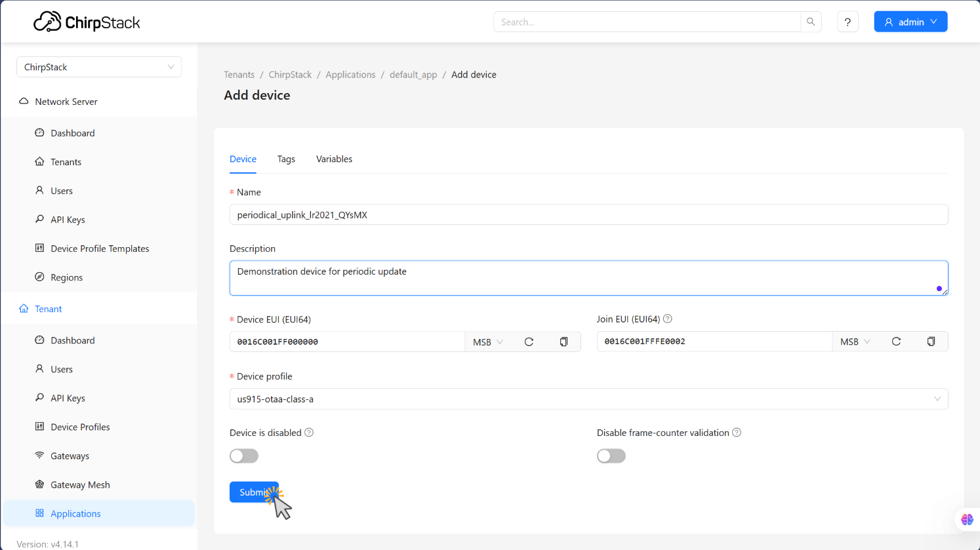Switch to the Tags tab

click(x=286, y=159)
